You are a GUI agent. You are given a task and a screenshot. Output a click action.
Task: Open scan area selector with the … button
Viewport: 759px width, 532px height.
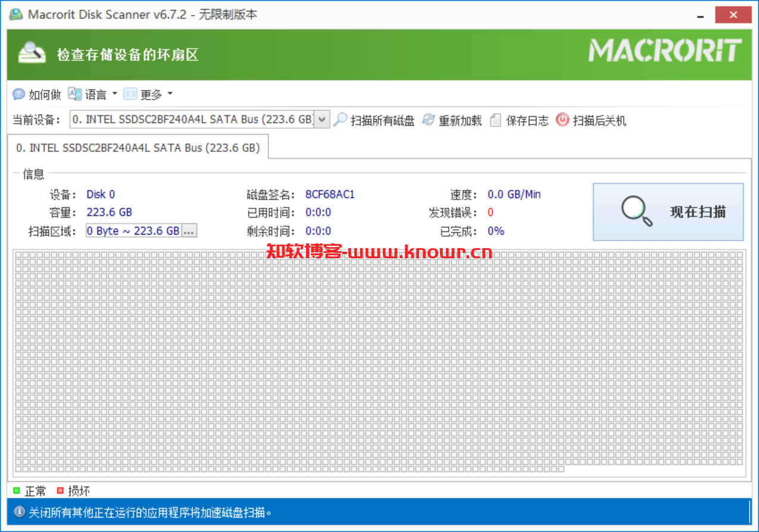click(x=189, y=231)
